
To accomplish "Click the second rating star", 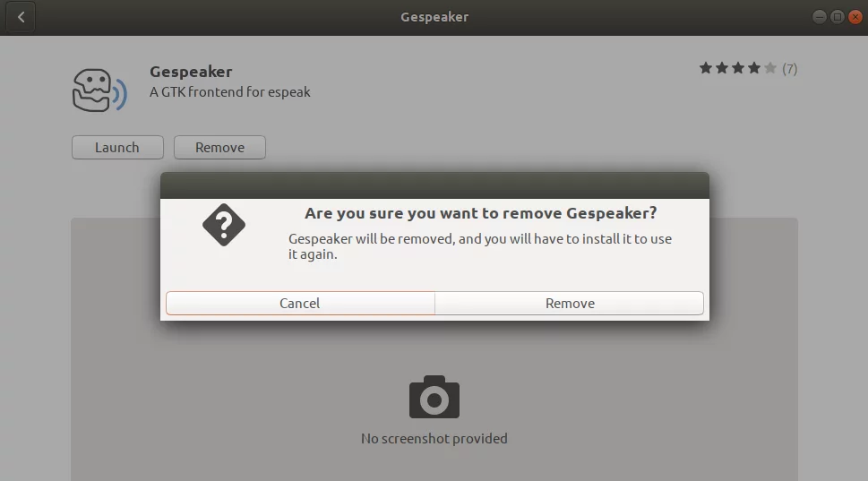I will [722, 68].
